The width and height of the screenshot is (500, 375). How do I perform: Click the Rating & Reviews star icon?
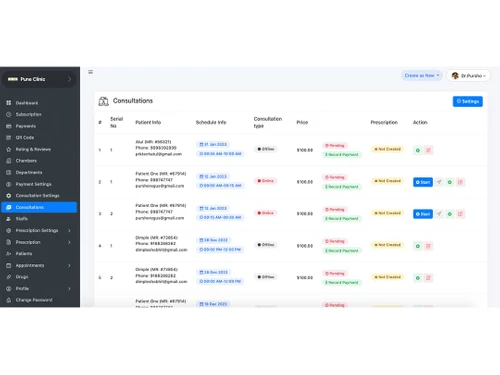[x=9, y=149]
